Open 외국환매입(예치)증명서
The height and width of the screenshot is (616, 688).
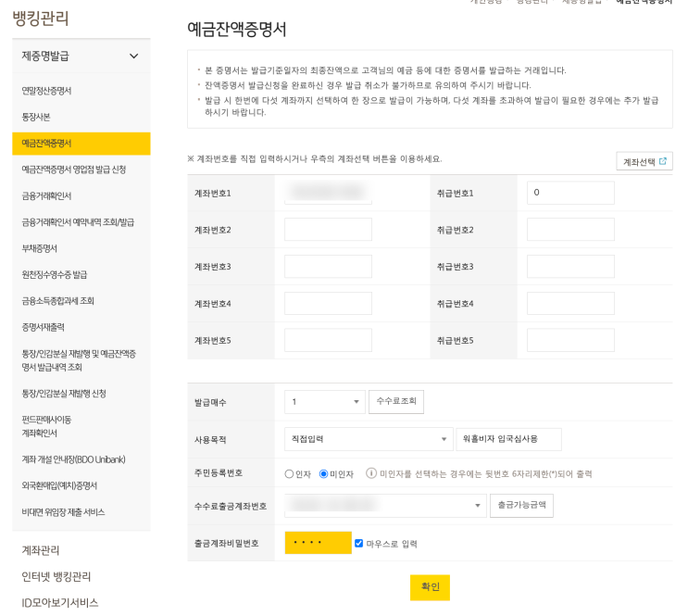point(59,485)
